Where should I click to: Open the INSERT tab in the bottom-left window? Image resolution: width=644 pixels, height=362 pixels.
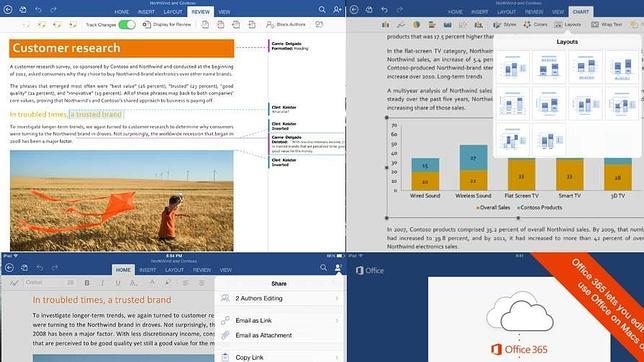[x=147, y=270]
